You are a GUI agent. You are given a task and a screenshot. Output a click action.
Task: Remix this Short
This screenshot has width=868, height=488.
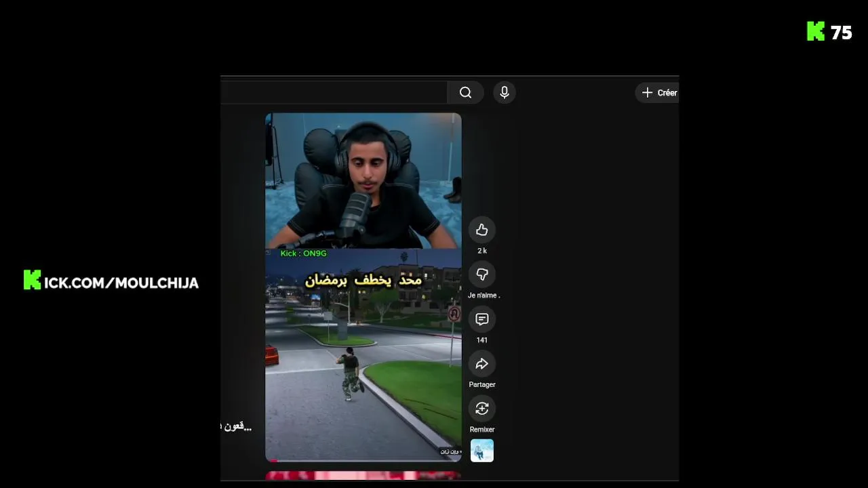pyautogui.click(x=482, y=409)
